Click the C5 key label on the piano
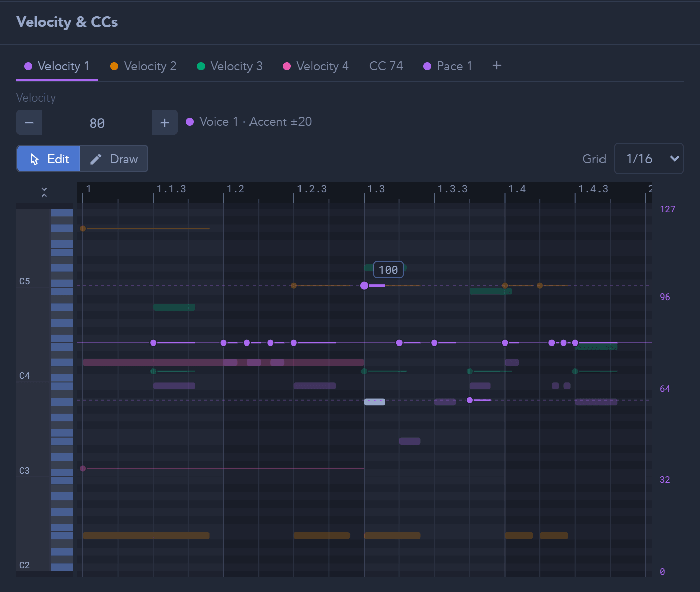Image resolution: width=700 pixels, height=592 pixels. [25, 281]
